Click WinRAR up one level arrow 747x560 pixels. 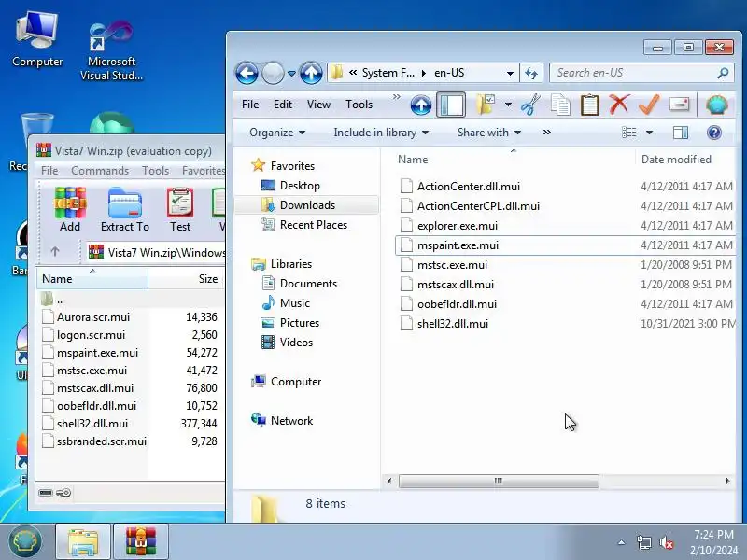(55, 251)
